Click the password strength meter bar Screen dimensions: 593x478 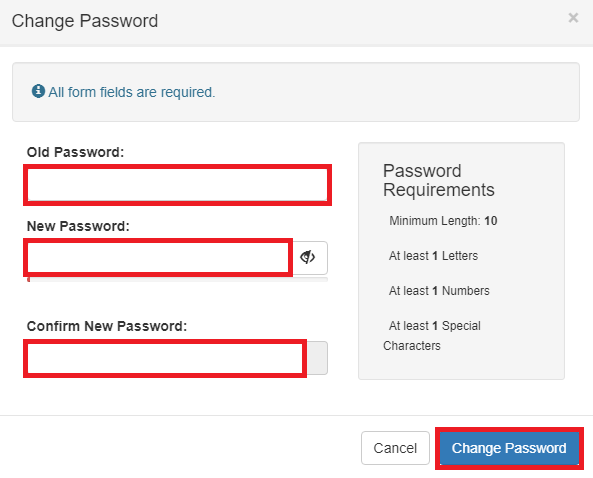[177, 279]
